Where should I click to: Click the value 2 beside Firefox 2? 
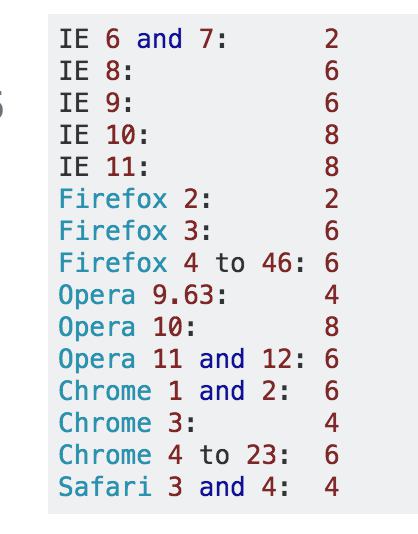[331, 199]
